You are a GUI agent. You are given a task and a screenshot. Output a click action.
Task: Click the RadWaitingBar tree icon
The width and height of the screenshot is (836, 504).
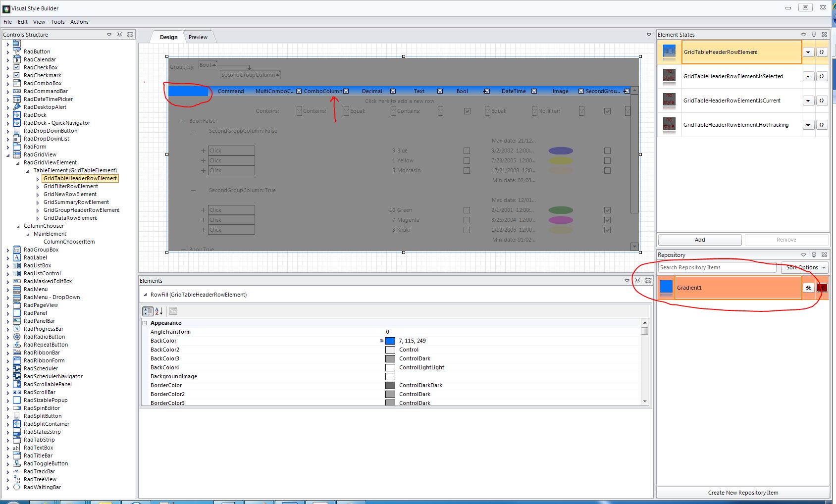click(x=17, y=487)
